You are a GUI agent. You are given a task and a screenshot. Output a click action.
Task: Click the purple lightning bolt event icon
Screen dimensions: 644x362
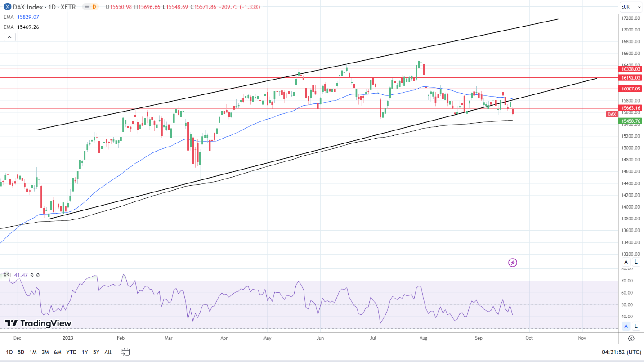(512, 262)
